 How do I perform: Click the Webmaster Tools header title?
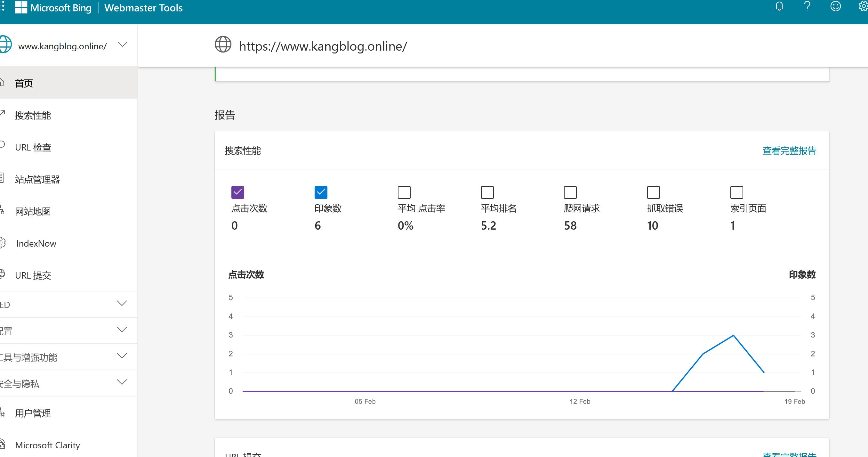(143, 8)
